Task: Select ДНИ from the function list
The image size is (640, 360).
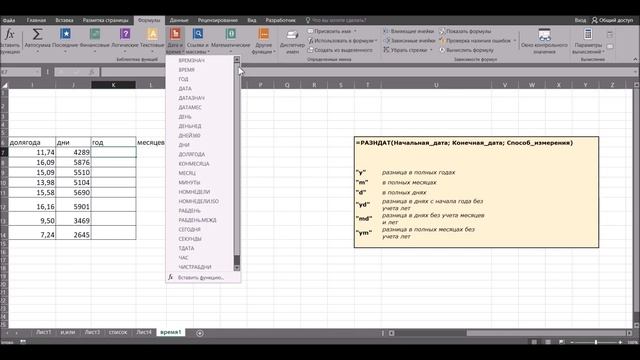Action: [200, 145]
